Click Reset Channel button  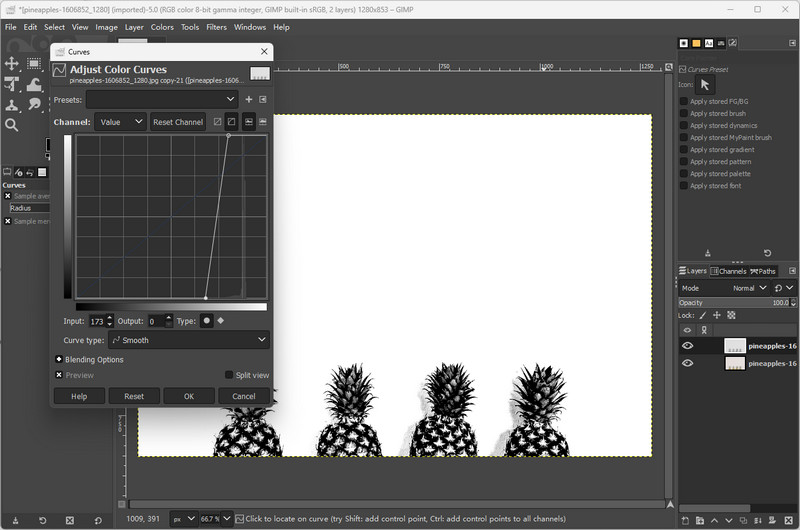[x=178, y=122]
